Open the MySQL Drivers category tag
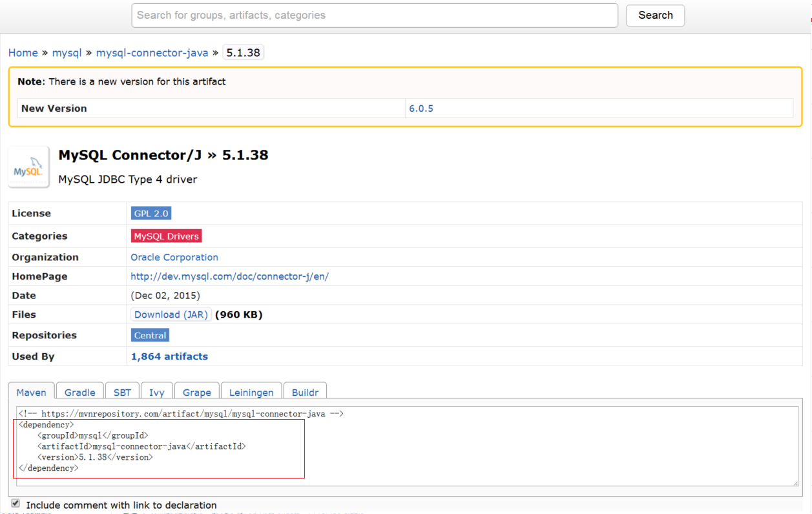The width and height of the screenshot is (812, 514). click(x=166, y=236)
